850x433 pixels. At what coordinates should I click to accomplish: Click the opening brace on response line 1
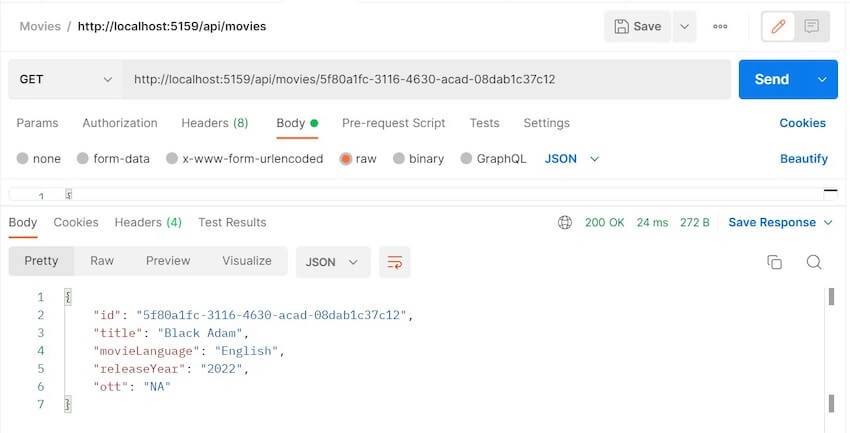click(68, 297)
